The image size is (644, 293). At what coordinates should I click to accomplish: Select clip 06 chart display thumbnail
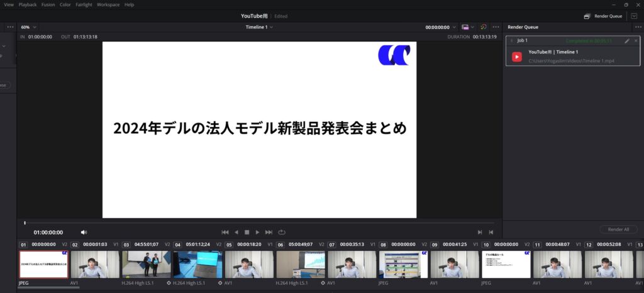click(301, 264)
